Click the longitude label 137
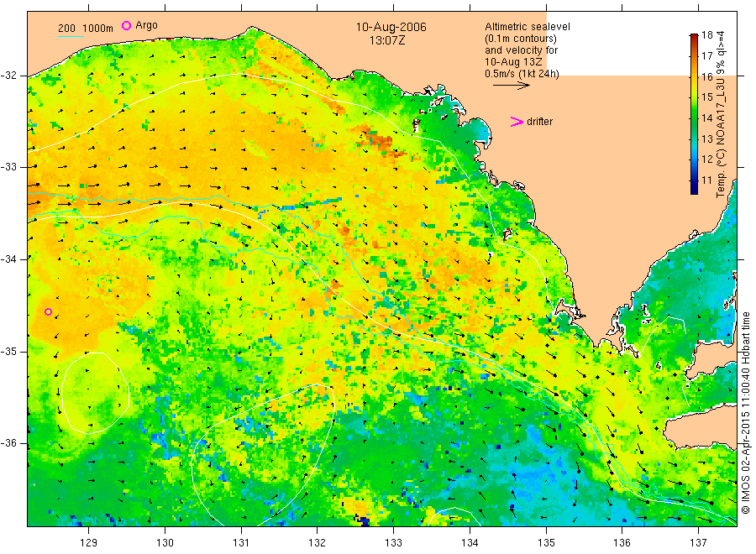This screenshot has height=554, width=756. pyautogui.click(x=698, y=543)
